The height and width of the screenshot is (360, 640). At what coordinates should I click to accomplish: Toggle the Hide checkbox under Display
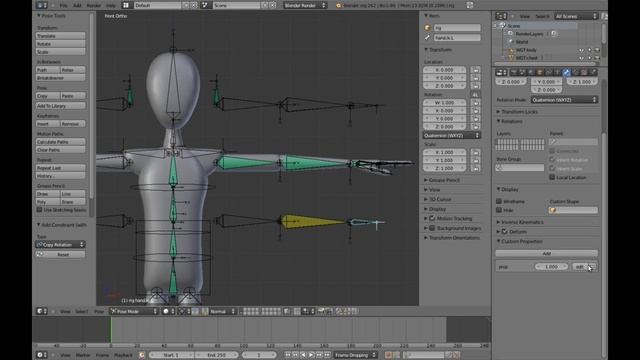(x=499, y=210)
